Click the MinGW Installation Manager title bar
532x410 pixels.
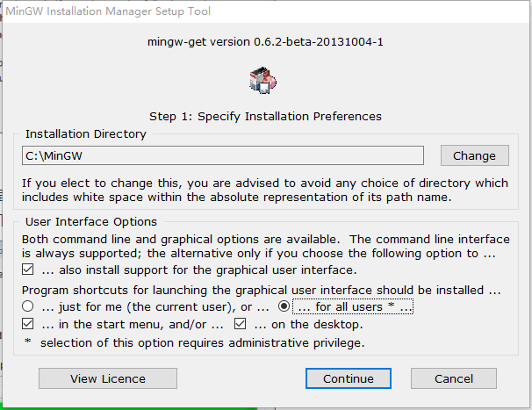coord(132,11)
